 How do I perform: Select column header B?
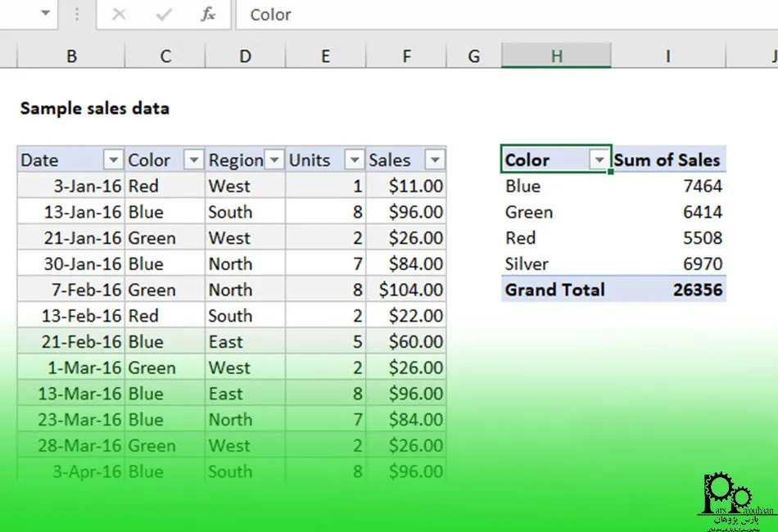[x=71, y=56]
